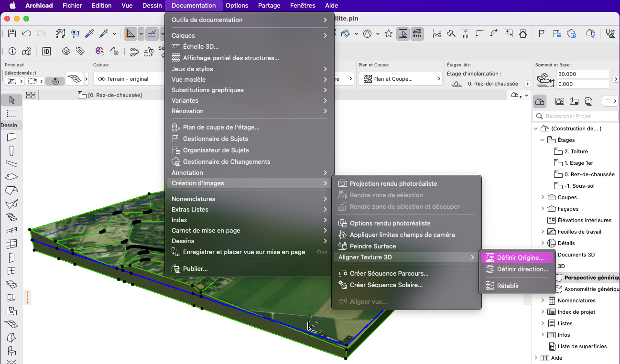Image resolution: width=620 pixels, height=364 pixels.
Task: Toggle the guide lines ruler icon
Action: pos(131,34)
